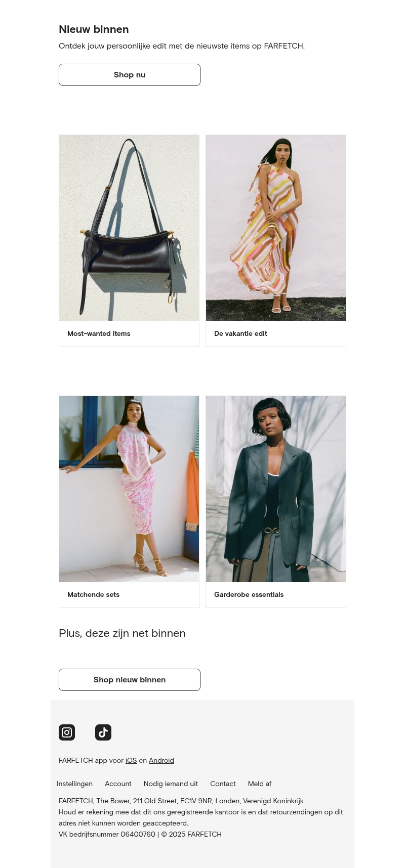Go to the Contact footer link
This screenshot has height=868, width=405.
point(223,784)
